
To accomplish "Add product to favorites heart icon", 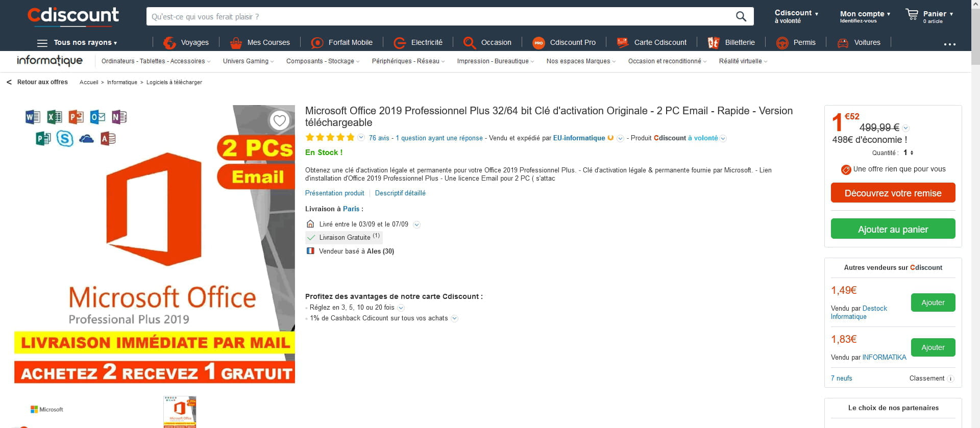I will tap(279, 120).
